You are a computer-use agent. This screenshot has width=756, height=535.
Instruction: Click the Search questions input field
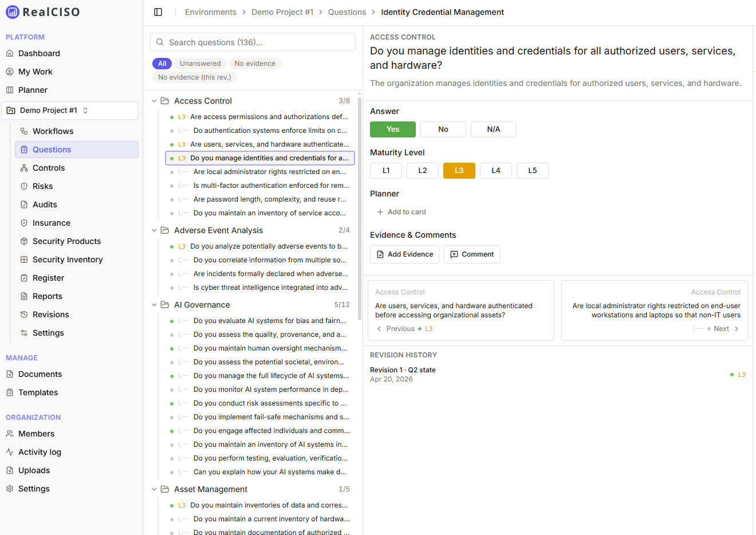point(253,42)
